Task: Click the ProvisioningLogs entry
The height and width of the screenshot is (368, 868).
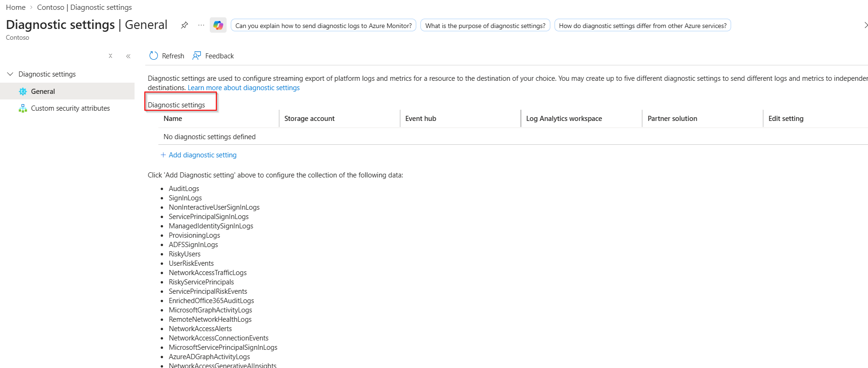Action: (194, 235)
